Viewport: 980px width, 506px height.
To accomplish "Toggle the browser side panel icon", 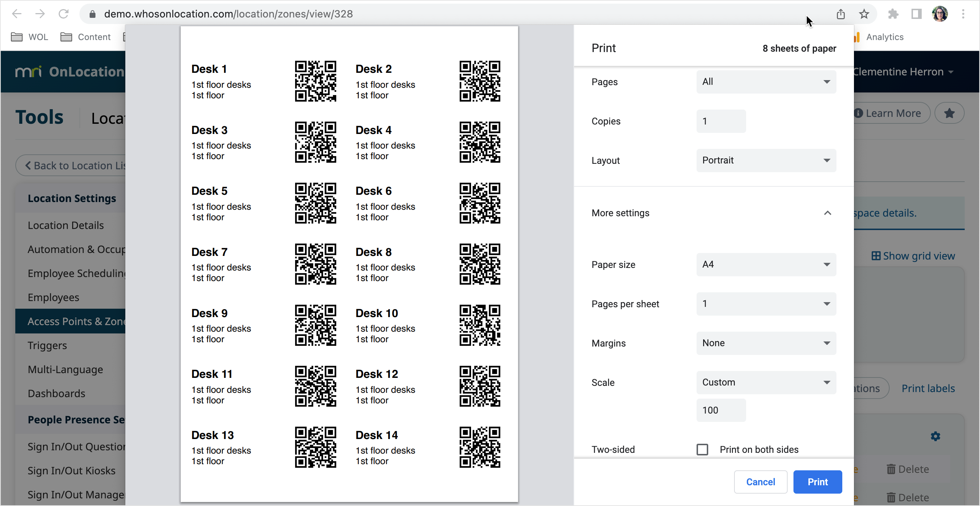I will [x=917, y=14].
